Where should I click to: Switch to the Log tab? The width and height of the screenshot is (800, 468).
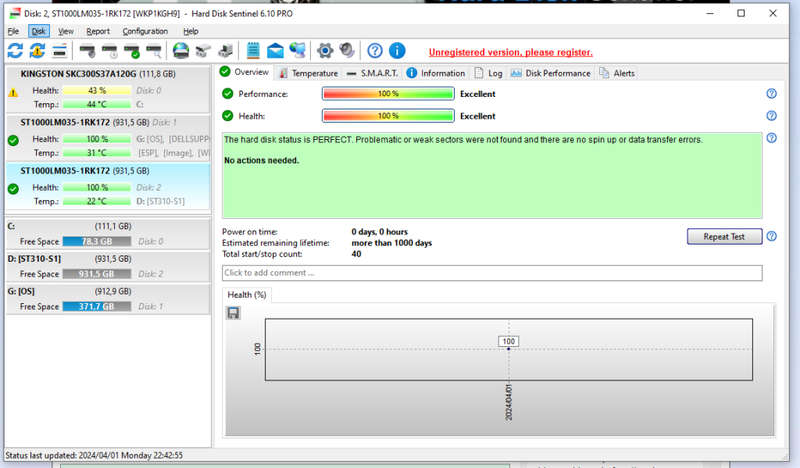[488, 73]
